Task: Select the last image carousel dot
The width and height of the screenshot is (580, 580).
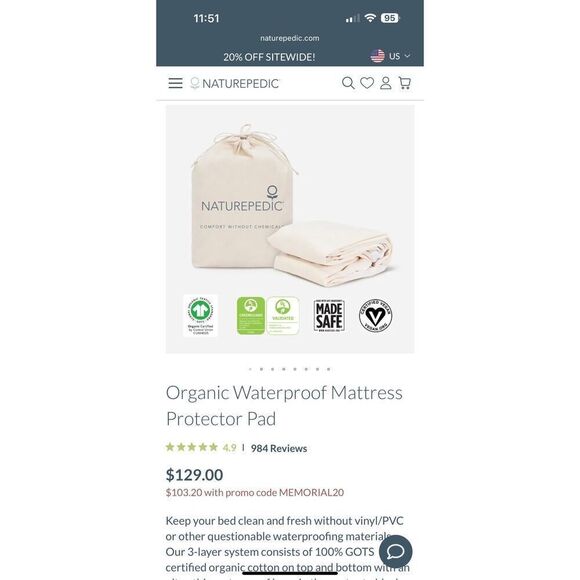Action: [328, 369]
